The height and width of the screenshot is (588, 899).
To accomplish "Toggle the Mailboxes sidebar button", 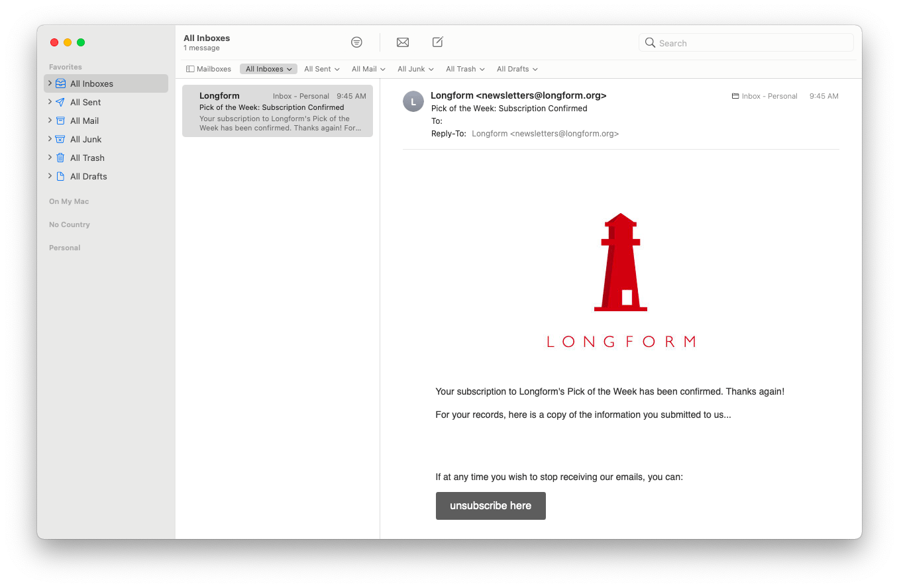I will point(209,69).
